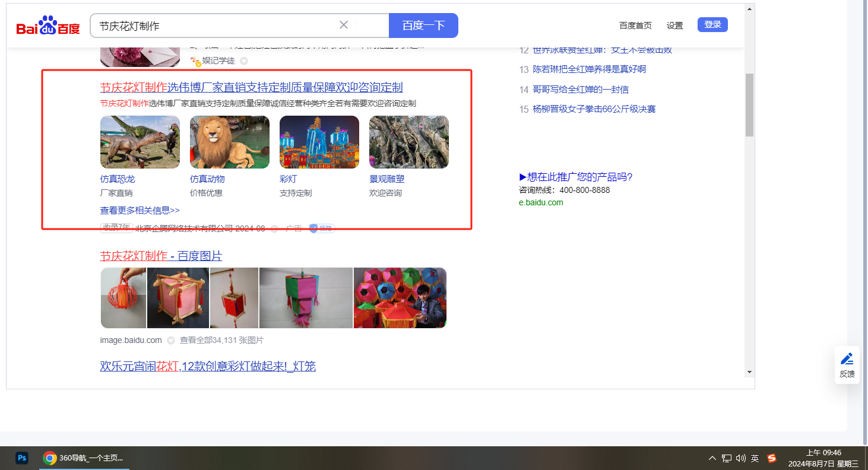
Task: Open the 娱记学徒 author link
Action: [x=218, y=61]
